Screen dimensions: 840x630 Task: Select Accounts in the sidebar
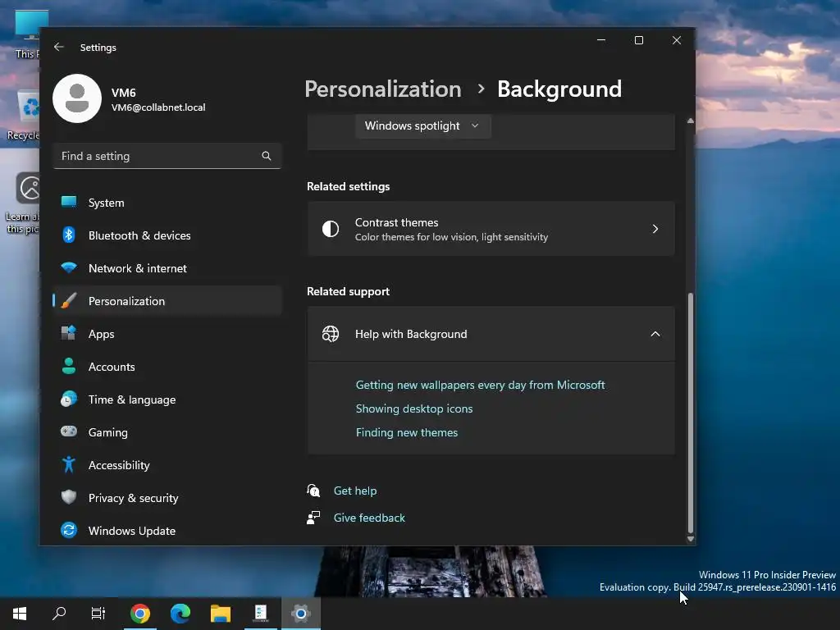point(167,367)
